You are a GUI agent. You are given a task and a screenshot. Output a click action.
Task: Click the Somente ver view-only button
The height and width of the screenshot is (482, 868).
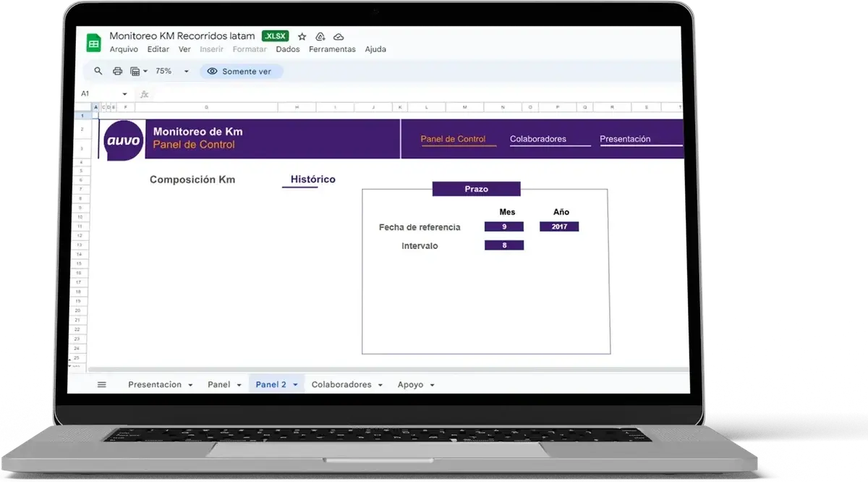241,71
